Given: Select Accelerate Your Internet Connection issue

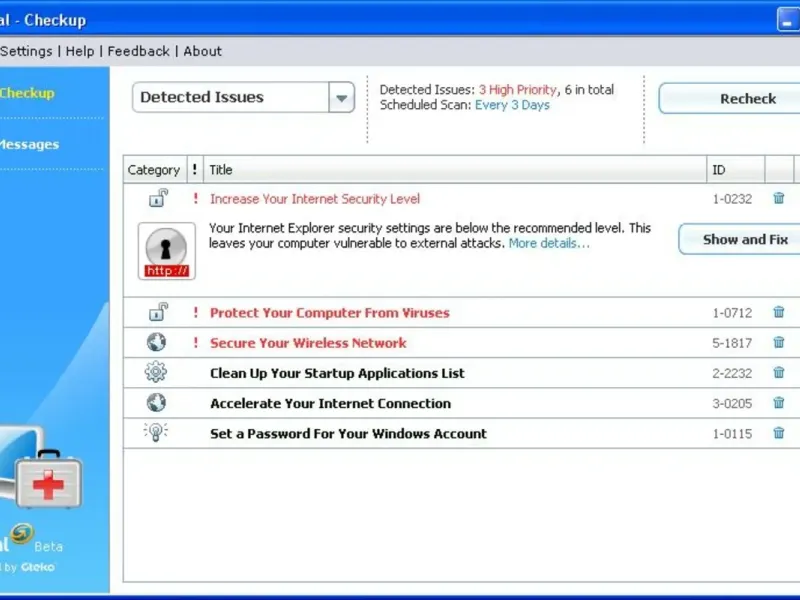Looking at the screenshot, I should click(x=331, y=404).
